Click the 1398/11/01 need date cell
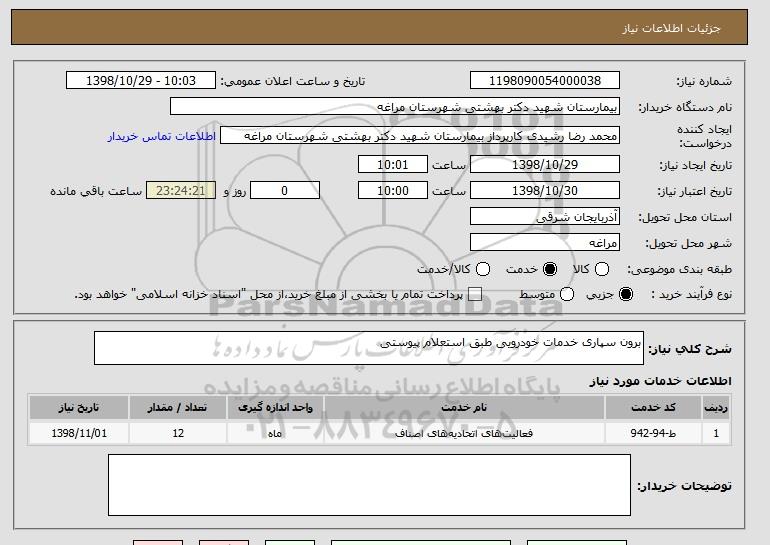This screenshot has width=770, height=545. coord(79,433)
